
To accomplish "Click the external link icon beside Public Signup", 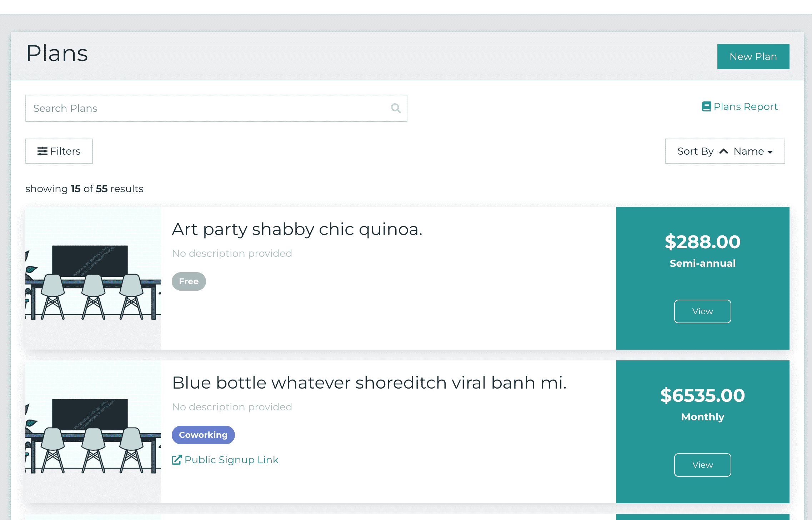I will click(x=176, y=460).
